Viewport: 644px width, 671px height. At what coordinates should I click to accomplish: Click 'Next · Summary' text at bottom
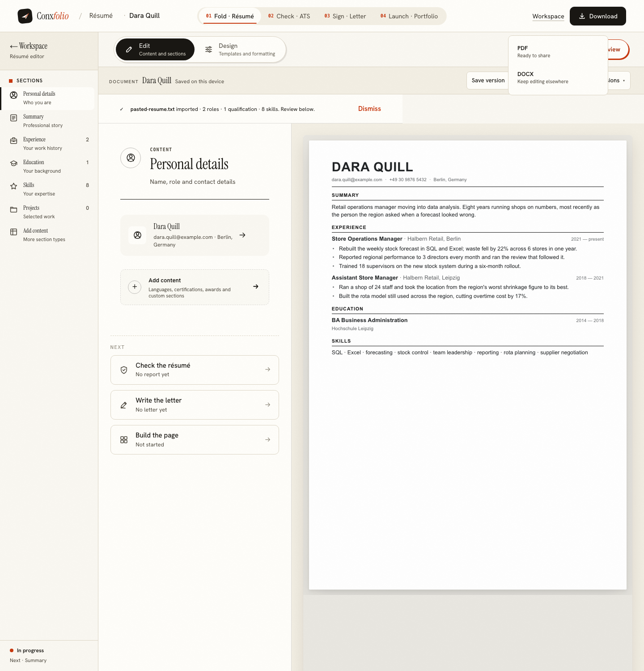28,660
